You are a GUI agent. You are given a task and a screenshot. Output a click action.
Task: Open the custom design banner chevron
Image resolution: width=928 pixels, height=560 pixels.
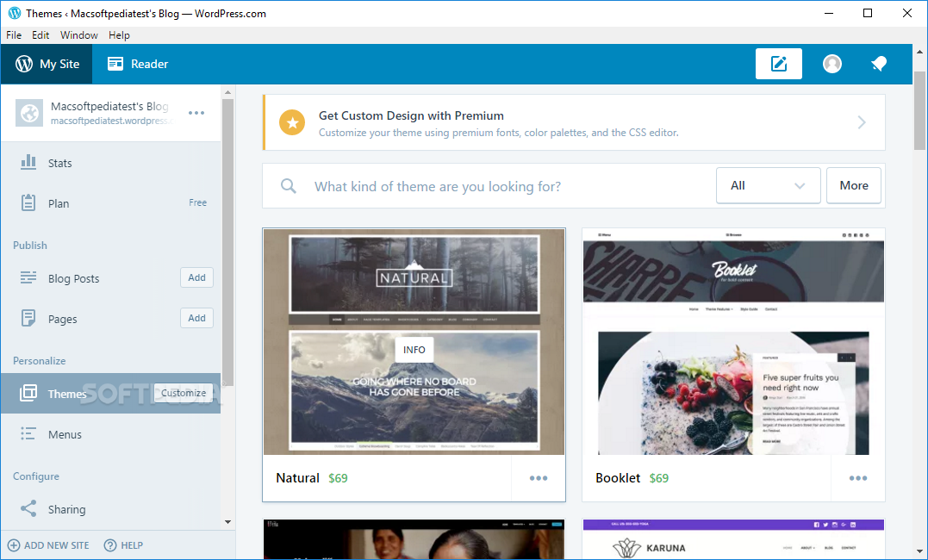[862, 122]
